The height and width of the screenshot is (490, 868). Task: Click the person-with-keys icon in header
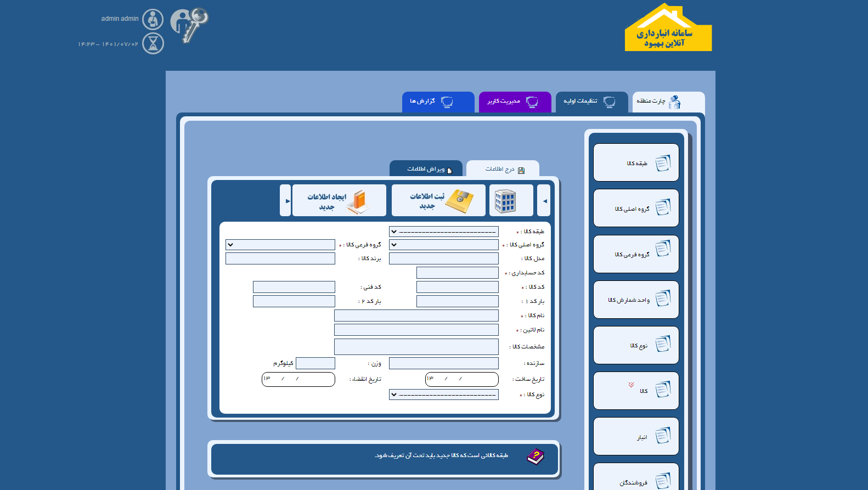tap(189, 25)
